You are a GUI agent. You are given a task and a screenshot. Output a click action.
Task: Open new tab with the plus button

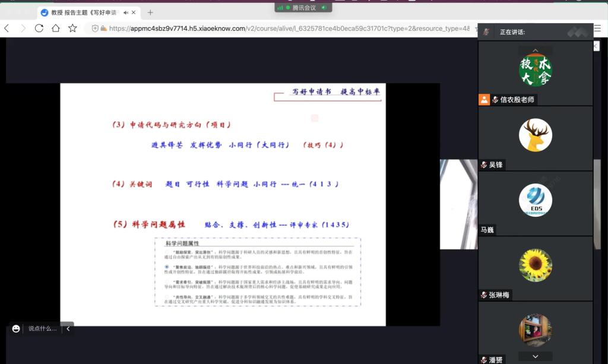point(150,12)
